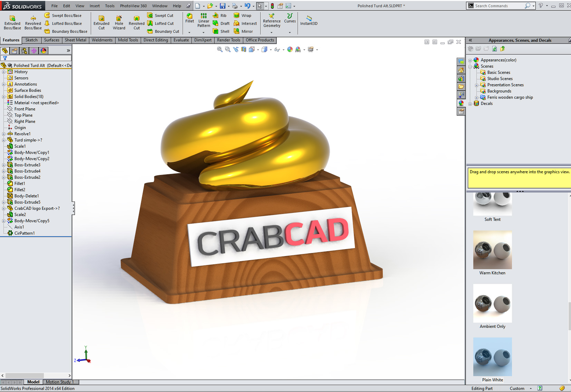
Task: Switch to the DimXpertManager tab
Action: click(34, 51)
